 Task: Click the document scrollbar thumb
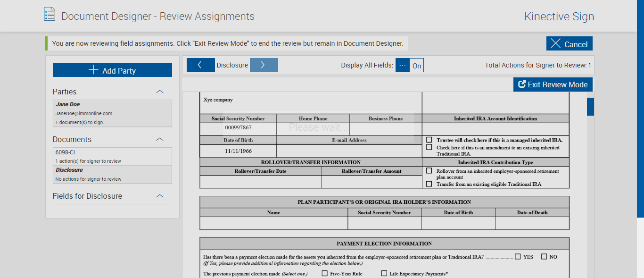(590, 106)
